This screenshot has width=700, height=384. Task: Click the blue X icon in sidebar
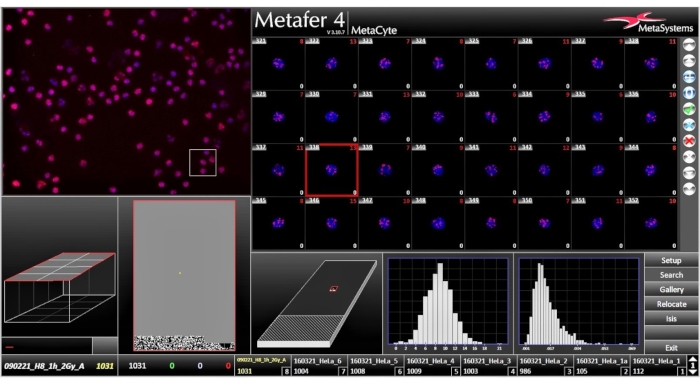(689, 125)
